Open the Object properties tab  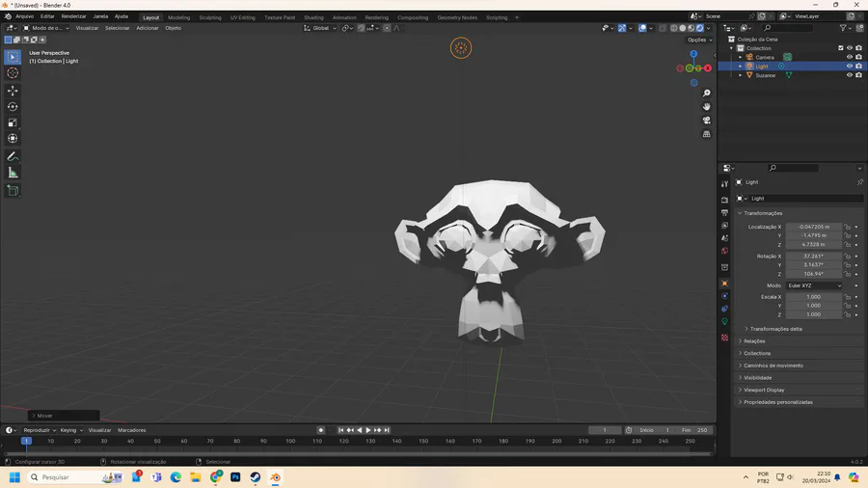(724, 284)
